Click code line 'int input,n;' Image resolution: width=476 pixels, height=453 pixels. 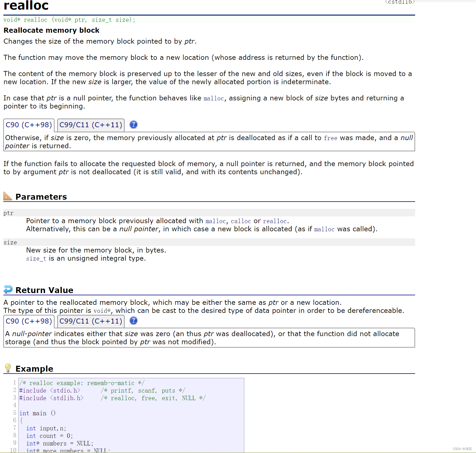(46, 428)
